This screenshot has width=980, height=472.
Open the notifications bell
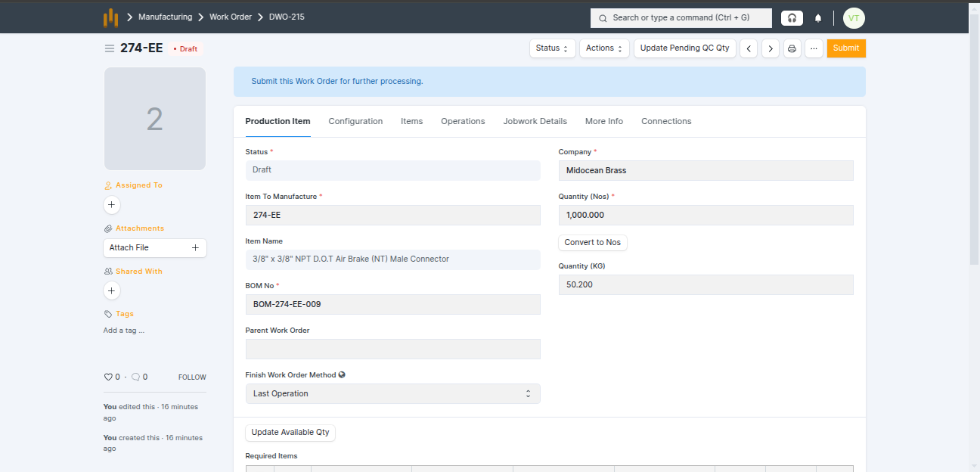(x=818, y=18)
